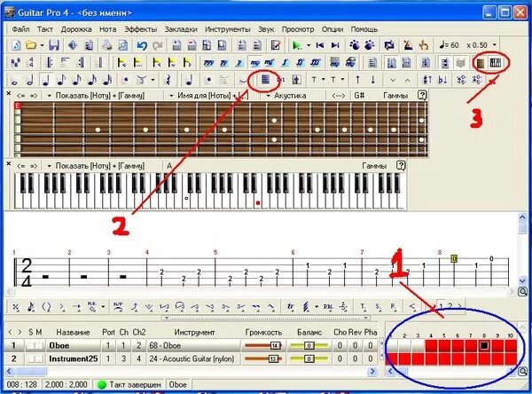
Task: Click the tempo note icon showing 60
Action: tap(450, 45)
